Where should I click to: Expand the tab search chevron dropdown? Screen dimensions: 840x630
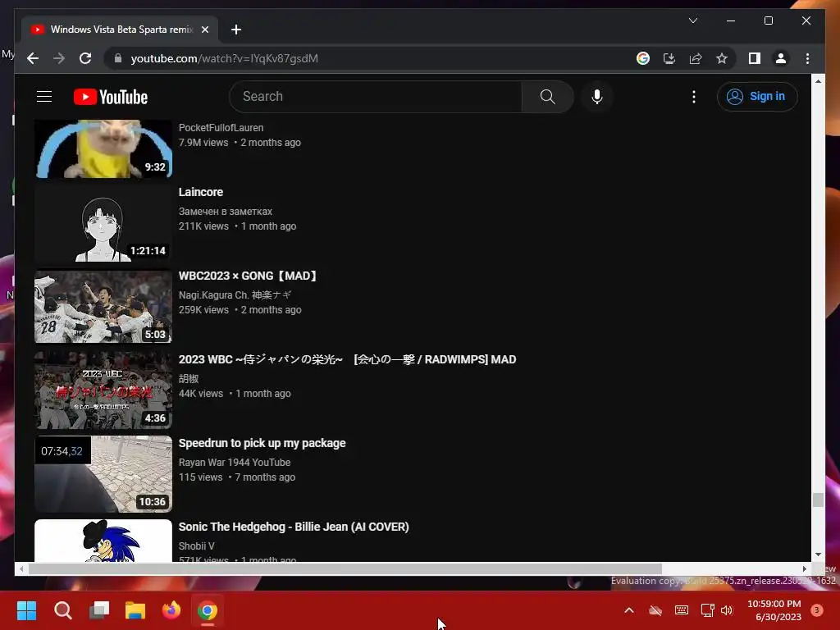pyautogui.click(x=692, y=21)
